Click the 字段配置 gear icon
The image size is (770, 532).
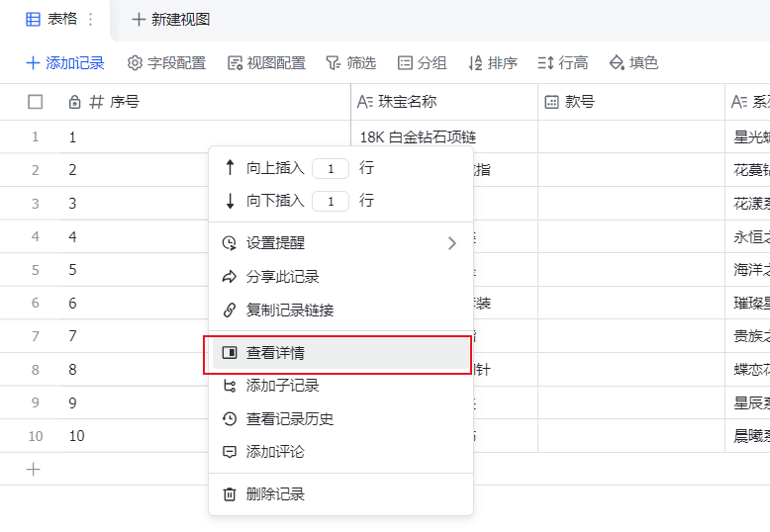tap(136, 63)
